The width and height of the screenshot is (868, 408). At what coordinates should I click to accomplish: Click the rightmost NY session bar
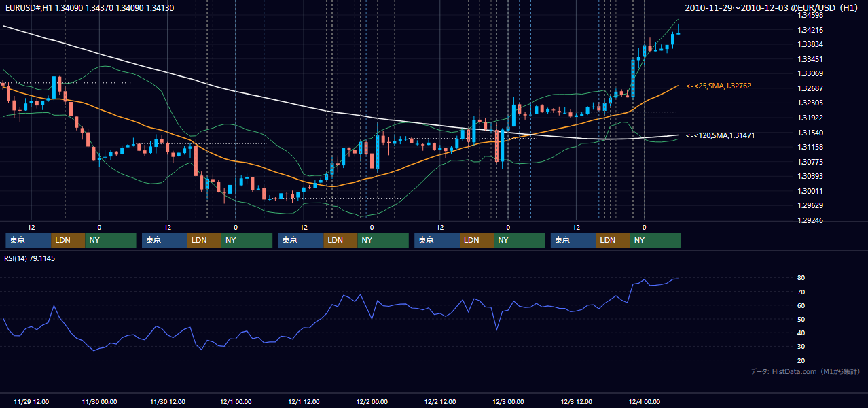click(x=655, y=240)
